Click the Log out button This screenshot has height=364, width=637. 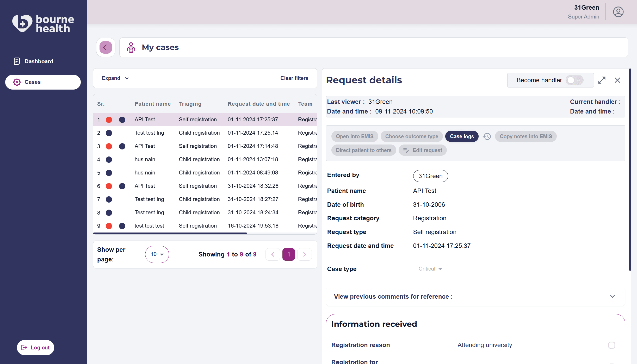(x=35, y=348)
